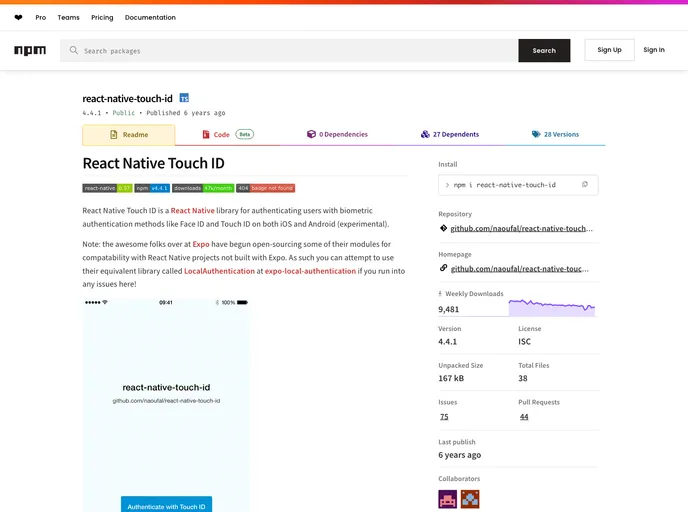Click the 404 badge not found image
The image size is (688, 512).
pos(265,188)
